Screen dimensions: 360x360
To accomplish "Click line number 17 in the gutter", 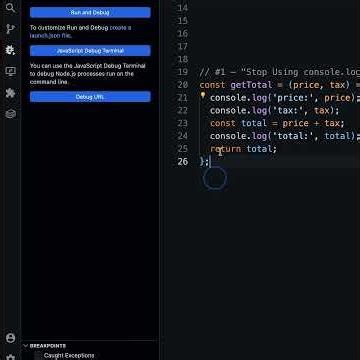I will point(183,46).
